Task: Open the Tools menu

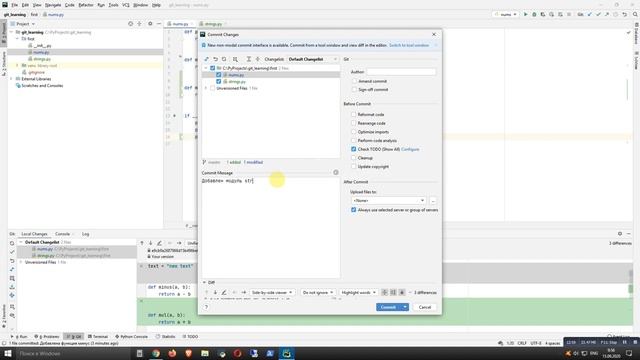Action: [x=113, y=5]
